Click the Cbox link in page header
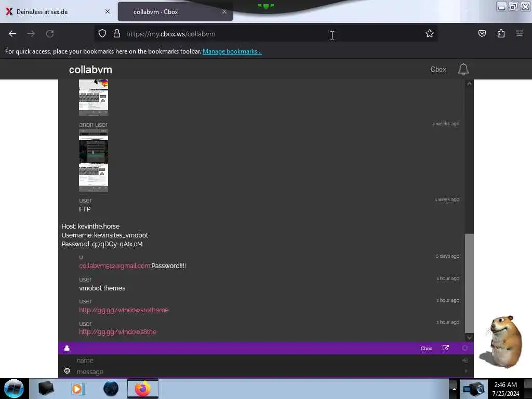This screenshot has height=399, width=532. 438,69
